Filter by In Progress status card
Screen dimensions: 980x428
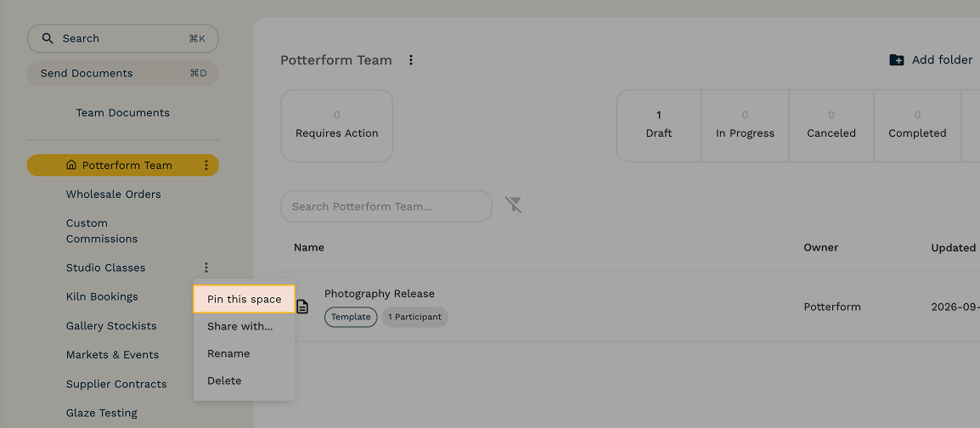pos(745,126)
